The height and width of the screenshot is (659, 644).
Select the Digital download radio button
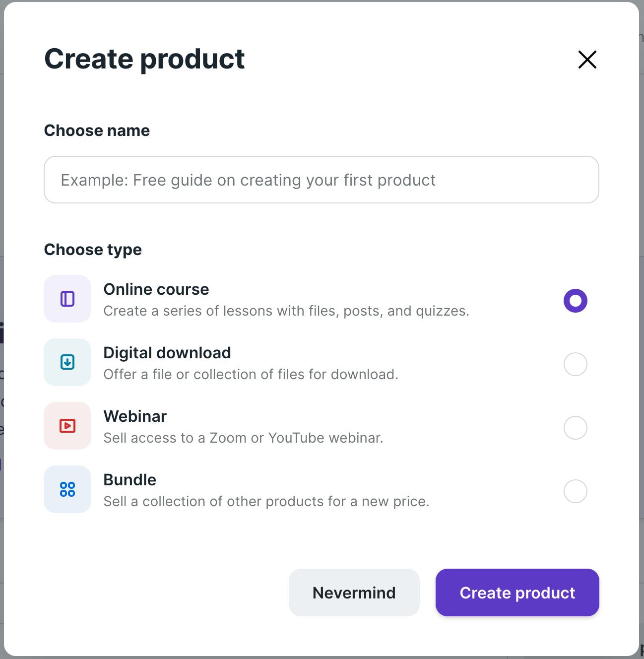(x=575, y=364)
